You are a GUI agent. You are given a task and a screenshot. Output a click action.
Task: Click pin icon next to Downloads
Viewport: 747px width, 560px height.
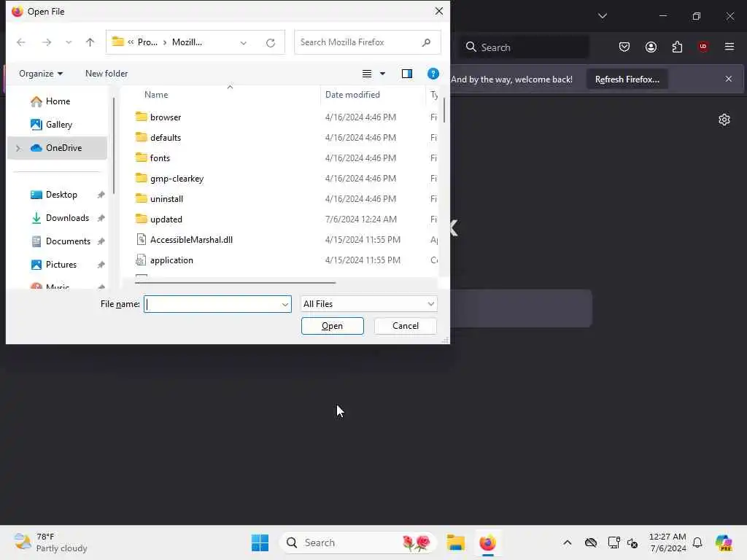coord(101,218)
